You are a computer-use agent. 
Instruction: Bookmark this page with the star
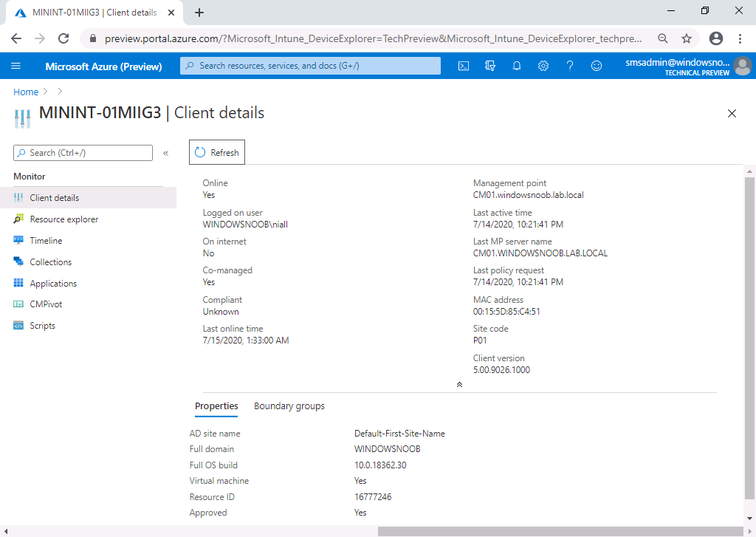[x=687, y=38]
